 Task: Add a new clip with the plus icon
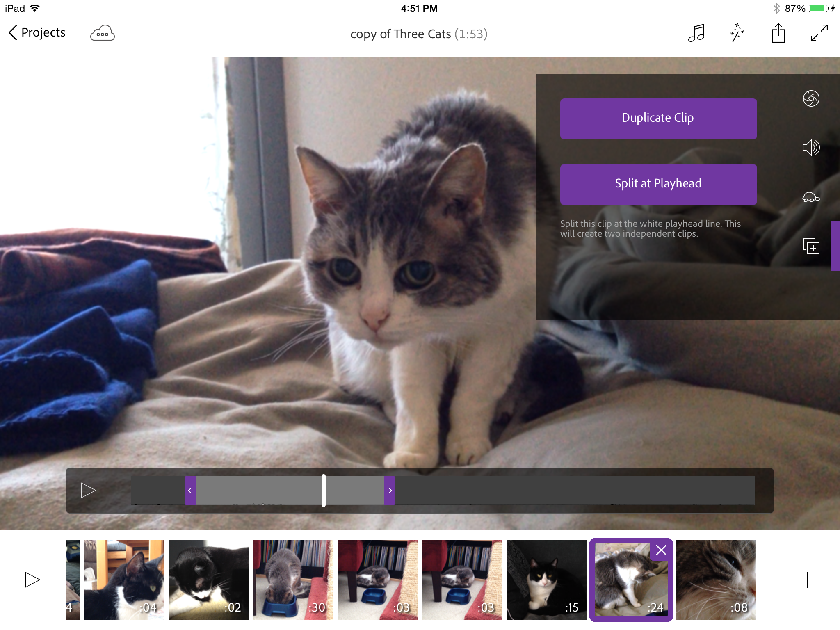pos(807,580)
